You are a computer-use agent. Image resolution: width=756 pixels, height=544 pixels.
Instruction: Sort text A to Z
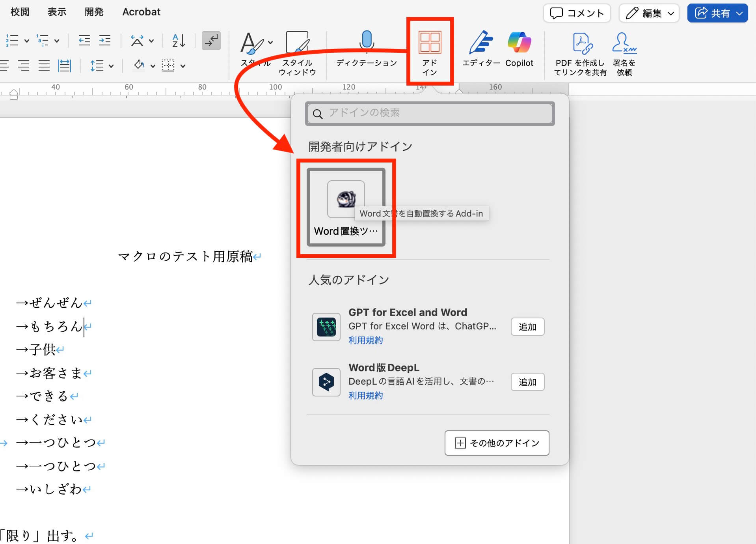click(x=179, y=40)
